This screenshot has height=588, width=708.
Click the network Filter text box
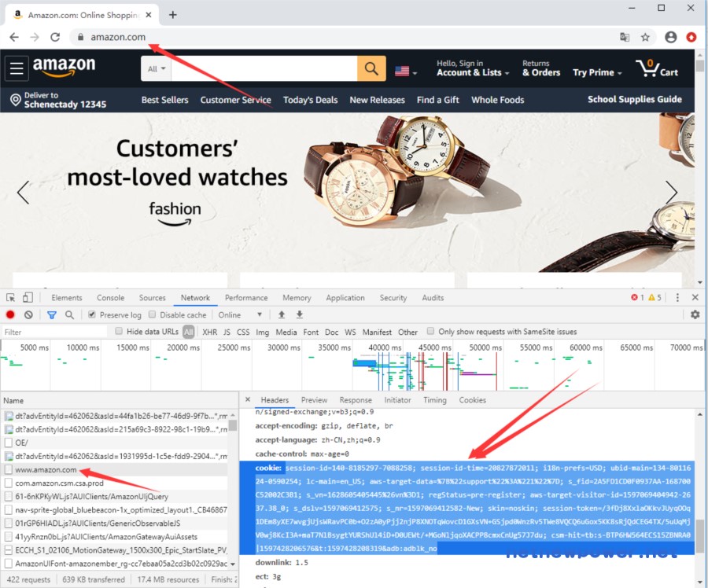tap(54, 333)
